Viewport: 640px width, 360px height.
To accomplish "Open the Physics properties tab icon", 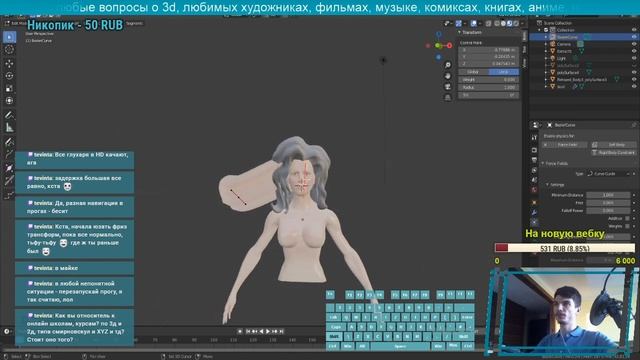I will point(534,222).
